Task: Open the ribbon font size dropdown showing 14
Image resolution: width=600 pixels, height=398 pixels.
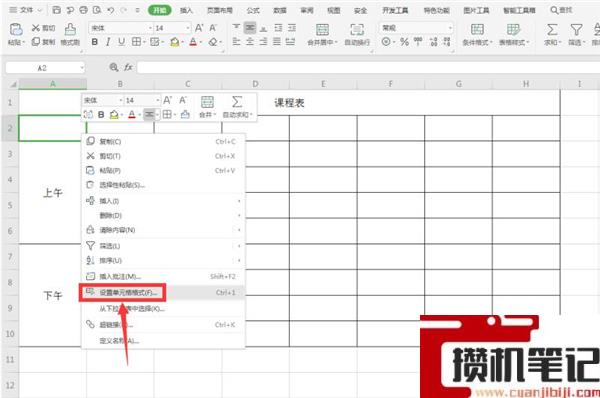Action: coord(188,28)
